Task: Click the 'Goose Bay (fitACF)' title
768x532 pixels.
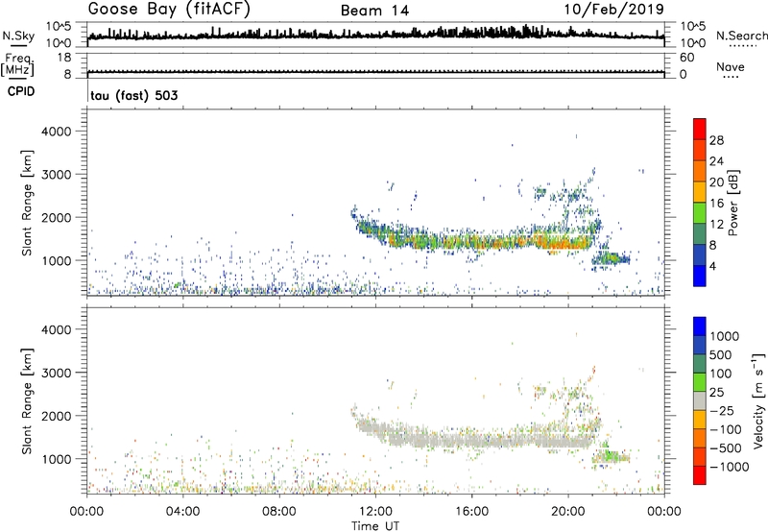Action: pyautogui.click(x=169, y=9)
